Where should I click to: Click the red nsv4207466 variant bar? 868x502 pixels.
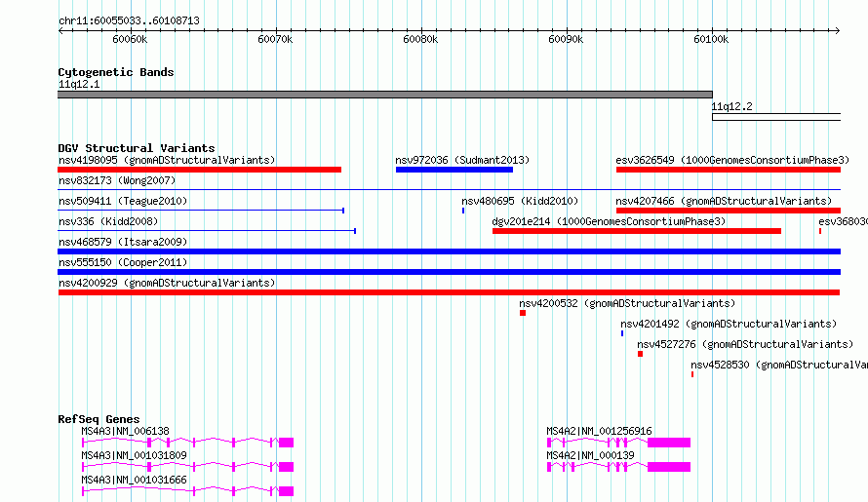728,211
